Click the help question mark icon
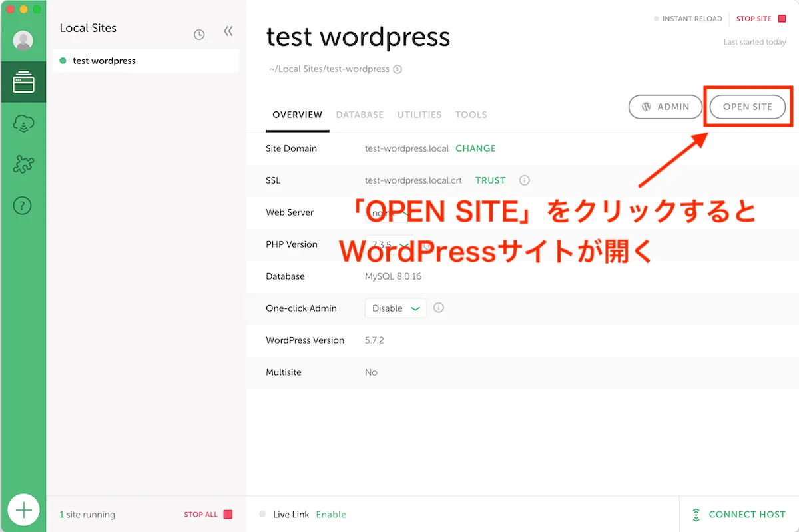Screen dimensions: 799x532 coord(23,206)
